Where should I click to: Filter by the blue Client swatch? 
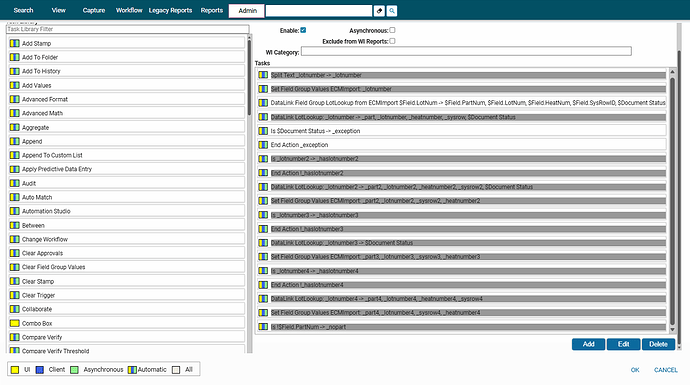pos(40,370)
